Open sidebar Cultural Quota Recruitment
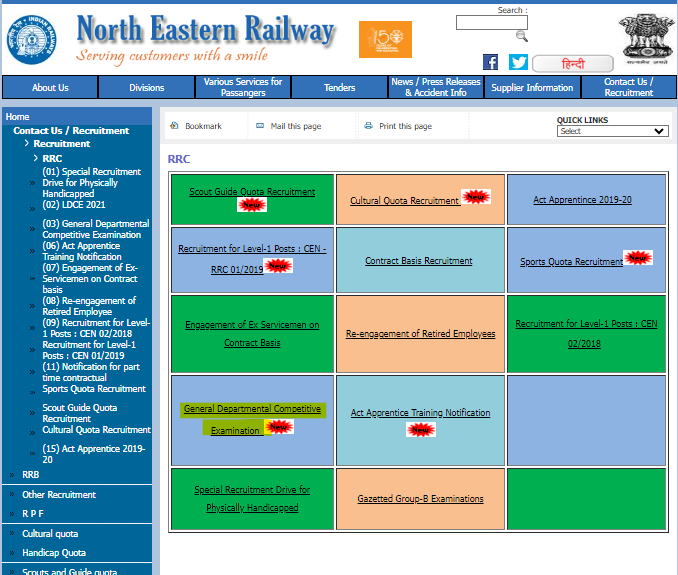 tap(96, 430)
